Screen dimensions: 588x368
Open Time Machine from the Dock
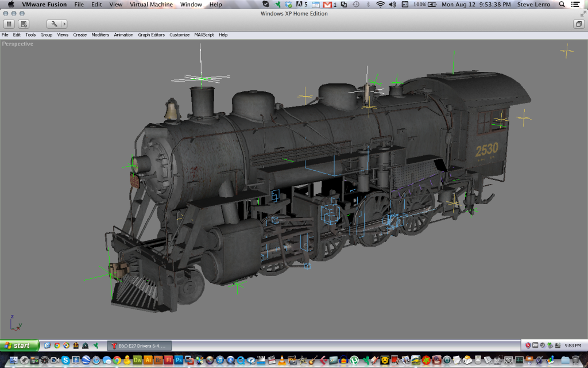447,360
